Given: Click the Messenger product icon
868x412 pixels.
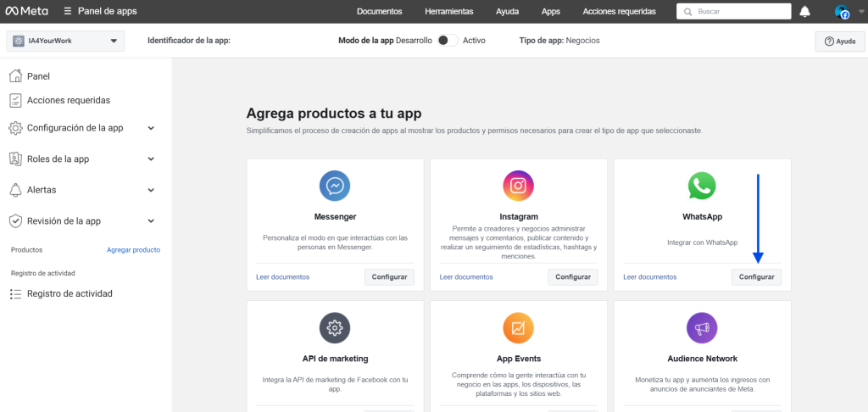Looking at the screenshot, I should click(335, 186).
